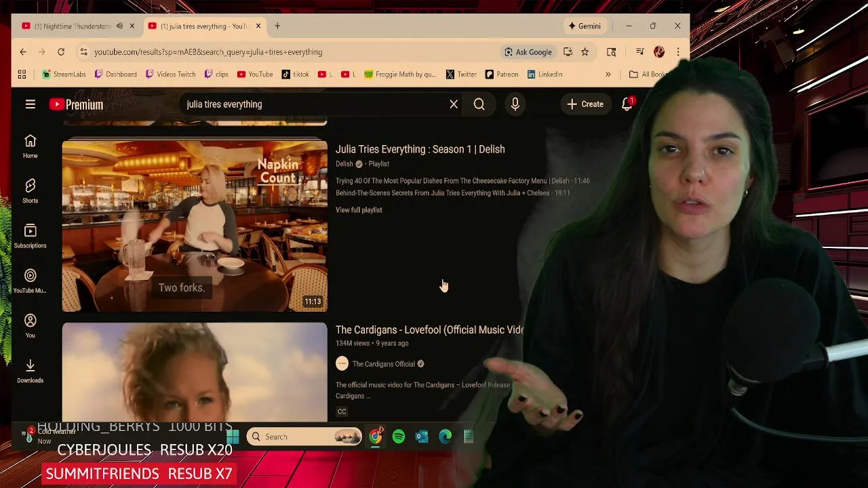Install or cast icon next to Ask Google
This screenshot has height=488, width=868.
[x=568, y=52]
